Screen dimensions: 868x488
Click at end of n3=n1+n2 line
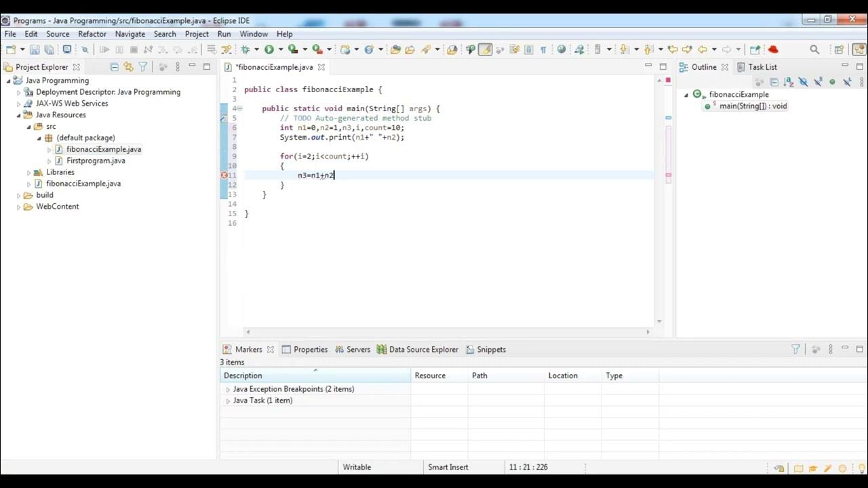335,176
